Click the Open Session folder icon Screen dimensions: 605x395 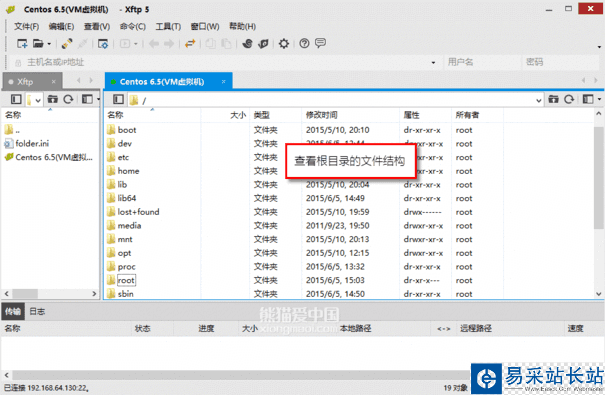(x=38, y=44)
